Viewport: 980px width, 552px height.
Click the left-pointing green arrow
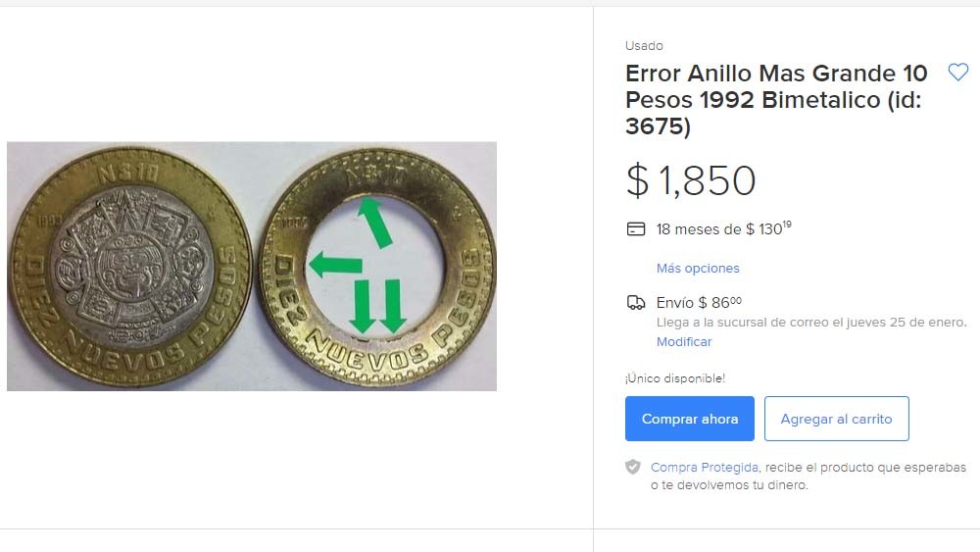335,265
